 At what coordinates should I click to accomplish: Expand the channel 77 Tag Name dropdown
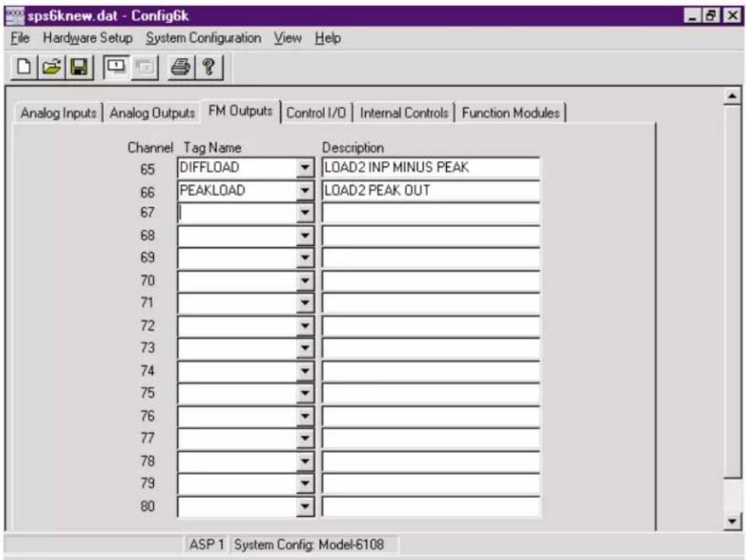point(305,439)
